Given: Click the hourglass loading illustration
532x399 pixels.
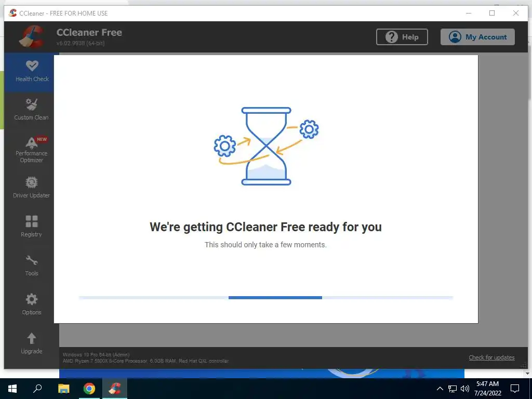Looking at the screenshot, I should 266,146.
